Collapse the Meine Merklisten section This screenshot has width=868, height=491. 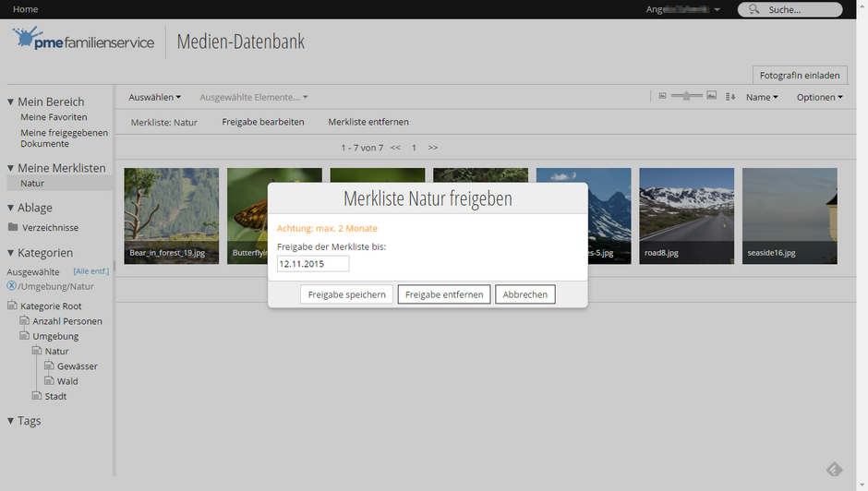[x=10, y=168]
